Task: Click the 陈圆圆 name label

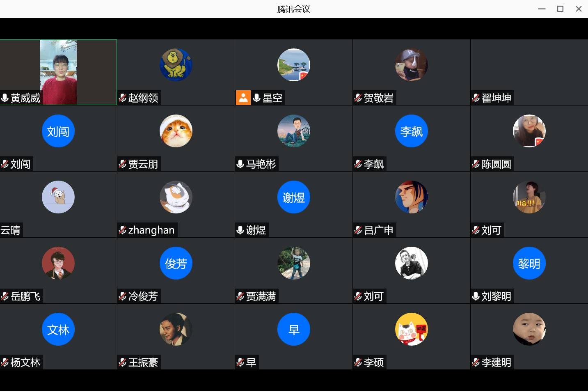Action: [496, 164]
